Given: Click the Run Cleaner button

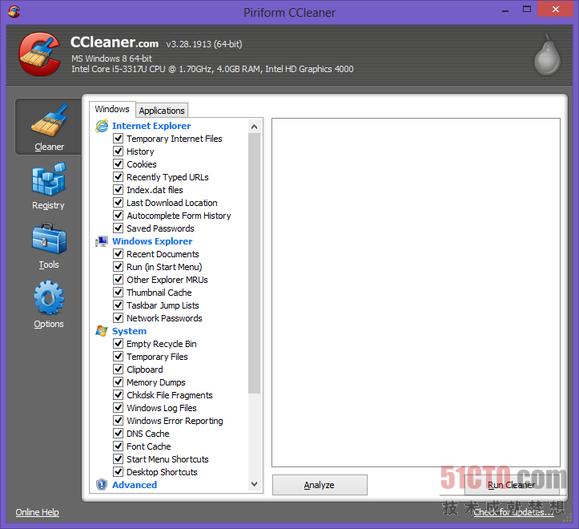Looking at the screenshot, I should point(511,485).
